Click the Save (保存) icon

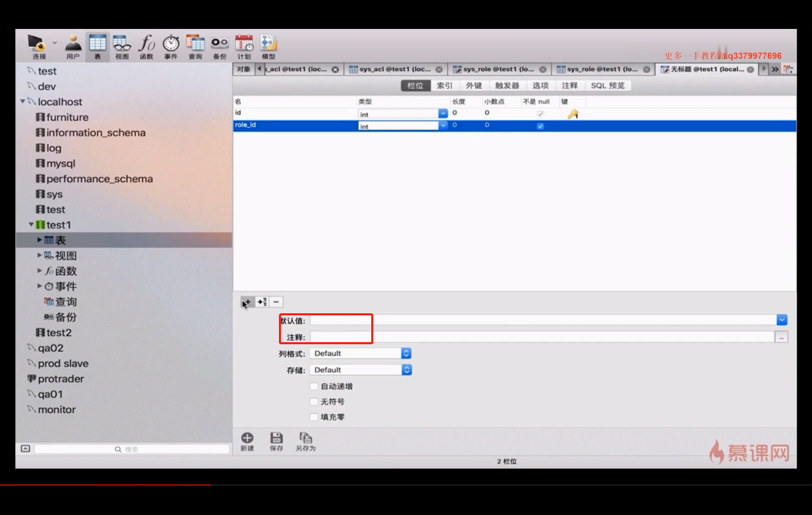(277, 441)
